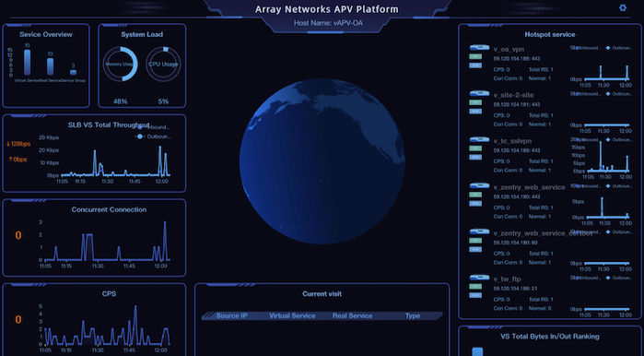Click the 48% memory usage value
644x356 pixels.
[121, 101]
